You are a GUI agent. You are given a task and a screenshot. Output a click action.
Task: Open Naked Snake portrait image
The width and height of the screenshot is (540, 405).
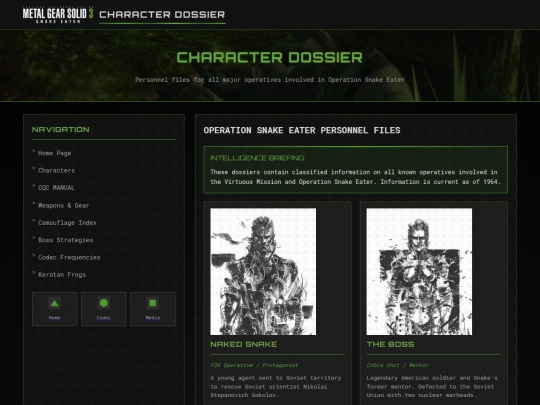click(263, 271)
